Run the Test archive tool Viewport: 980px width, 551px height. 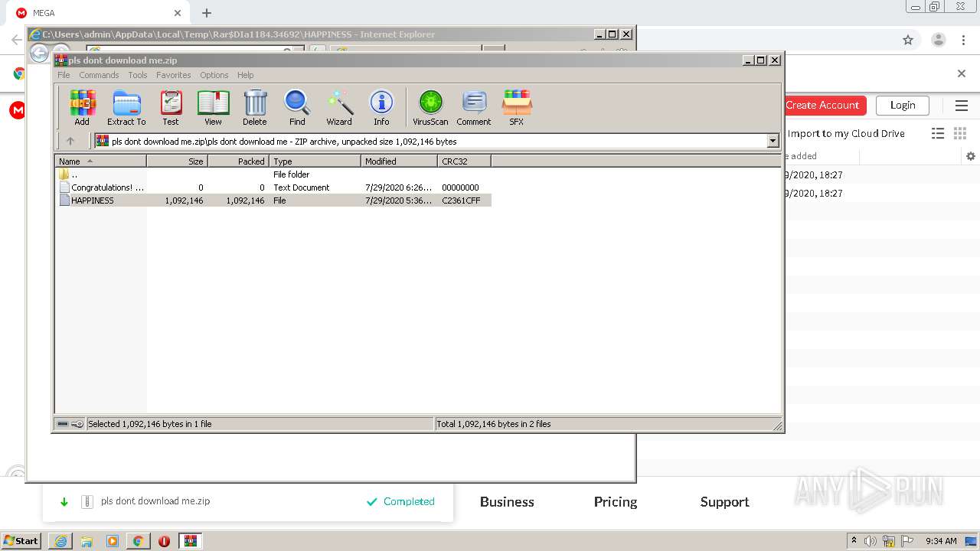tap(171, 107)
